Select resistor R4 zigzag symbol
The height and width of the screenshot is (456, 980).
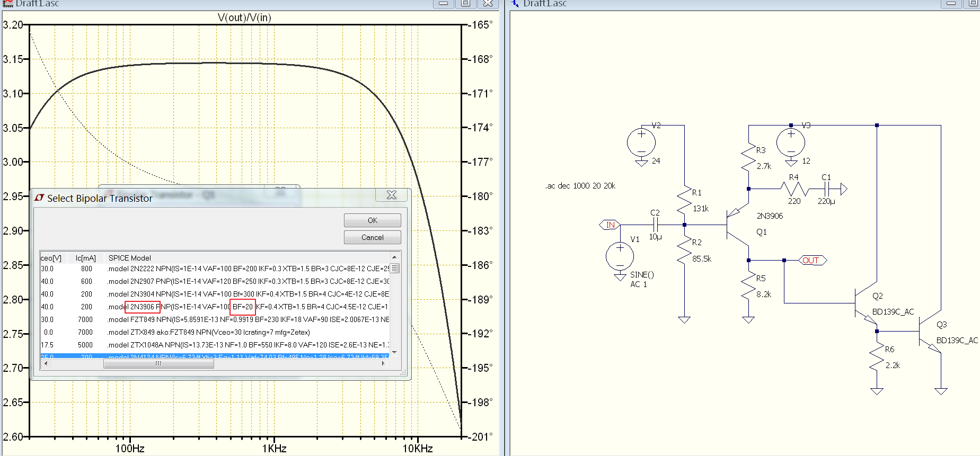click(794, 189)
